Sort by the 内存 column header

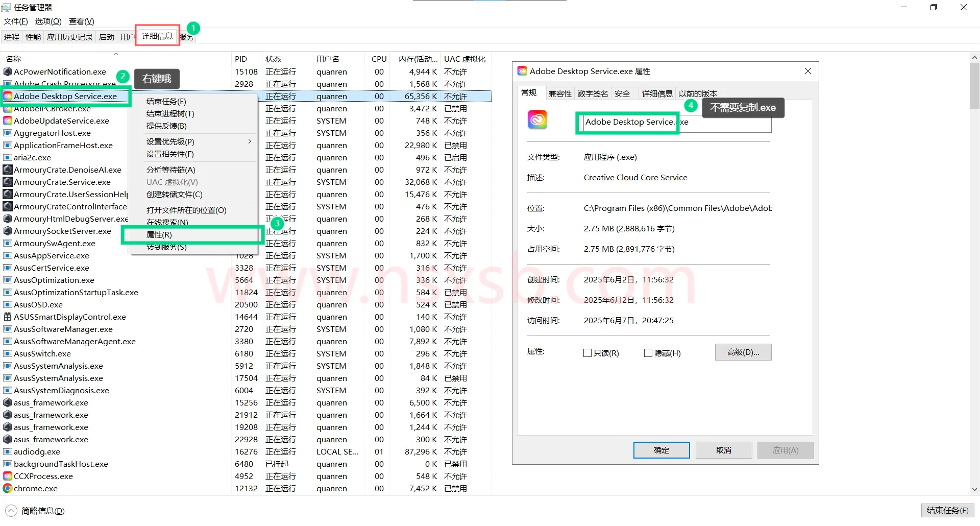click(x=415, y=59)
